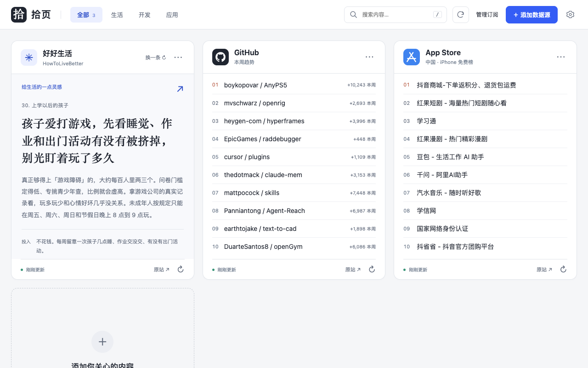
Task: Focus the 搜索内容 search field
Action: (396, 15)
